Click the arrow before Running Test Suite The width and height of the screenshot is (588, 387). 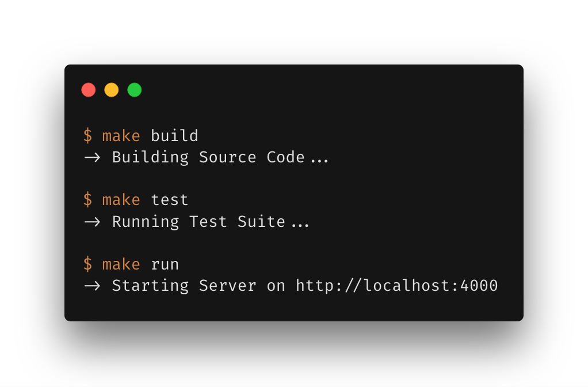pyautogui.click(x=91, y=222)
